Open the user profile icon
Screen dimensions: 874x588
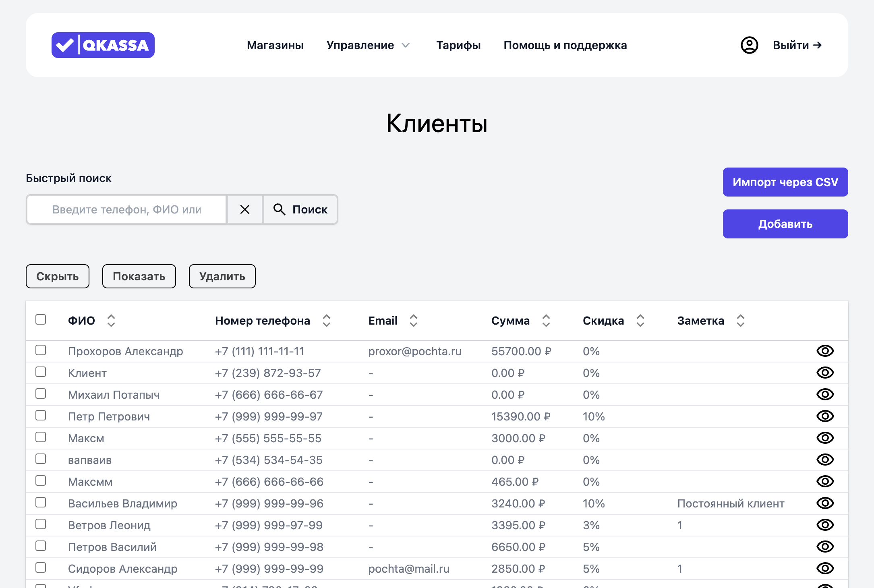pos(749,45)
